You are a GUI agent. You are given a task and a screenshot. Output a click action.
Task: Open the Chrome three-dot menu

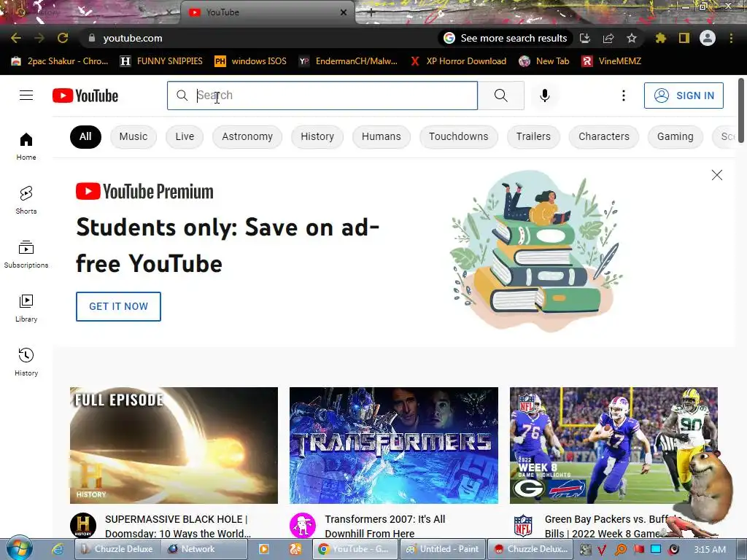pyautogui.click(x=731, y=38)
